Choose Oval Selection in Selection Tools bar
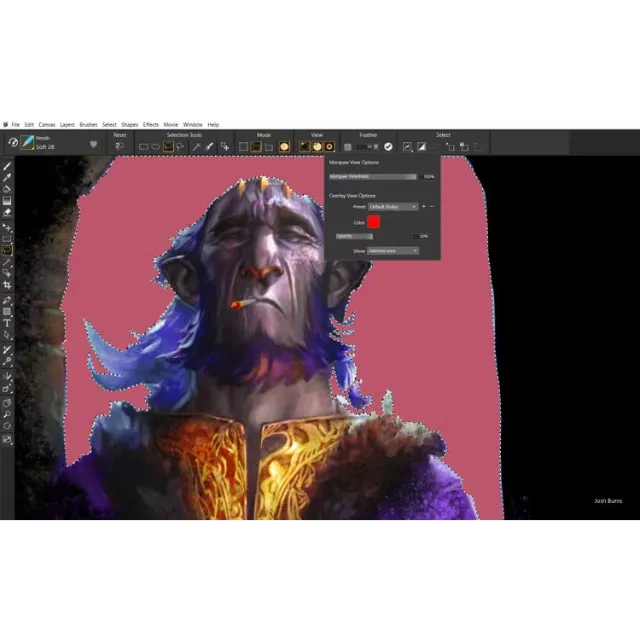This screenshot has height=640, width=640. (x=156, y=147)
